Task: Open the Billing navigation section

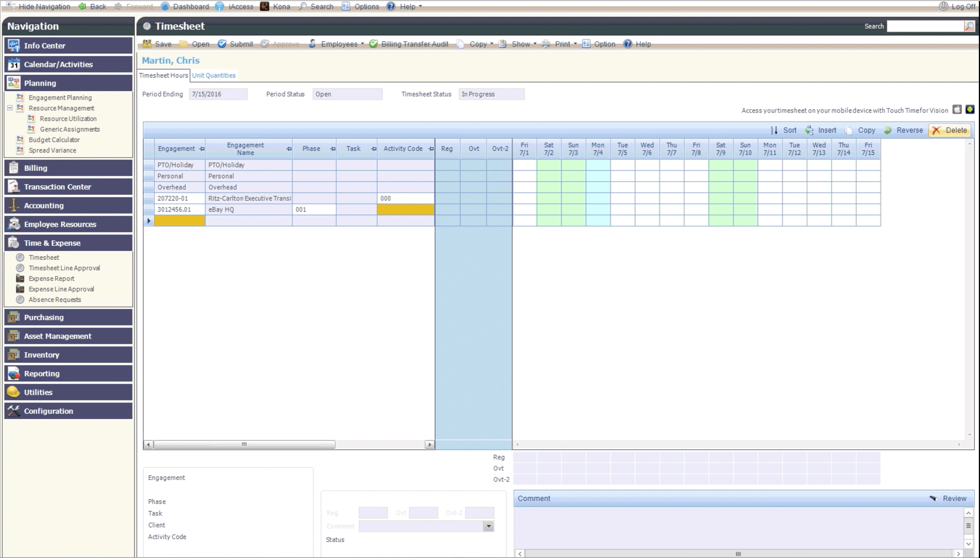Action: (x=69, y=168)
